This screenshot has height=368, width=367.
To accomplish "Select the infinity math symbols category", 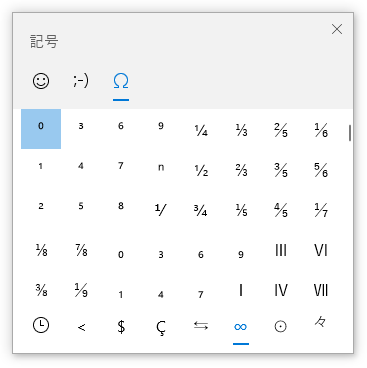I will pyautogui.click(x=241, y=327).
